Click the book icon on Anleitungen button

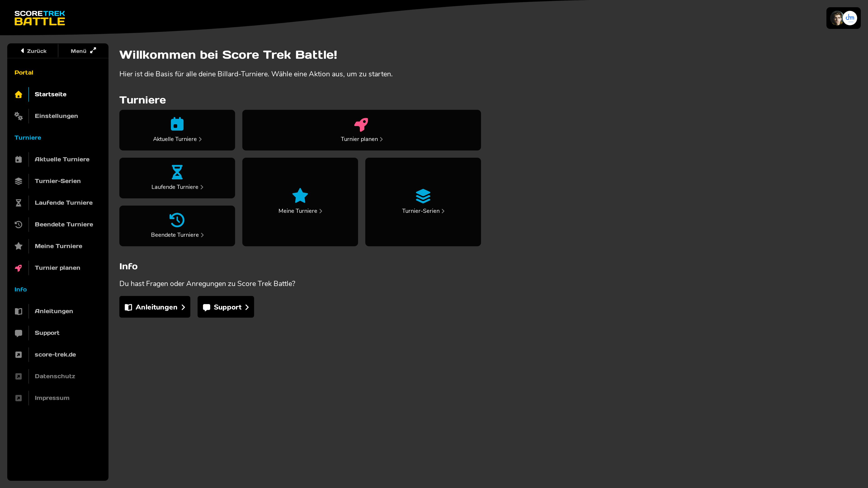[x=128, y=307]
